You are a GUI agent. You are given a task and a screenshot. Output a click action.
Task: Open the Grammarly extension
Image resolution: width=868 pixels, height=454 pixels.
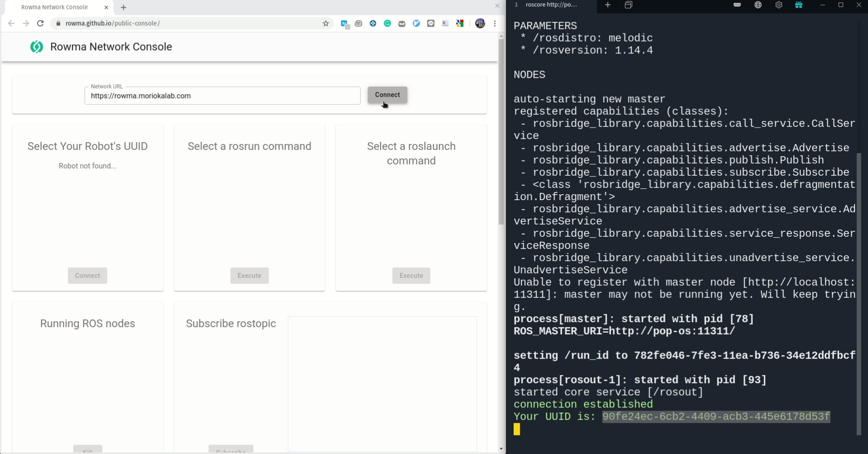387,23
